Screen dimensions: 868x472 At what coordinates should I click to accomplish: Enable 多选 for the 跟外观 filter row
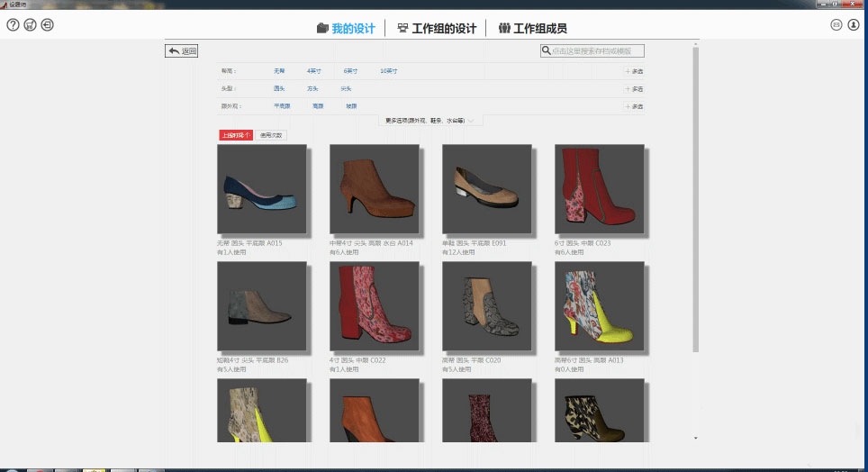(634, 106)
